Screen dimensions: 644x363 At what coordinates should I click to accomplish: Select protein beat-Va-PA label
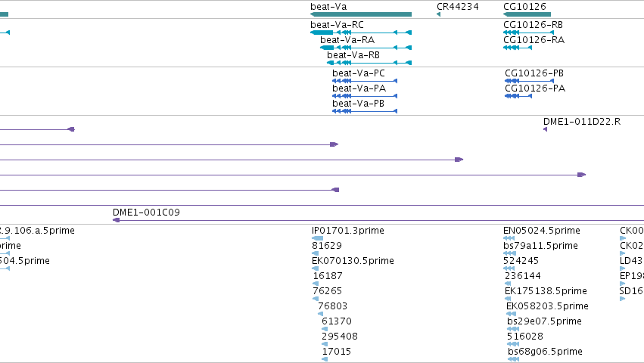(359, 88)
